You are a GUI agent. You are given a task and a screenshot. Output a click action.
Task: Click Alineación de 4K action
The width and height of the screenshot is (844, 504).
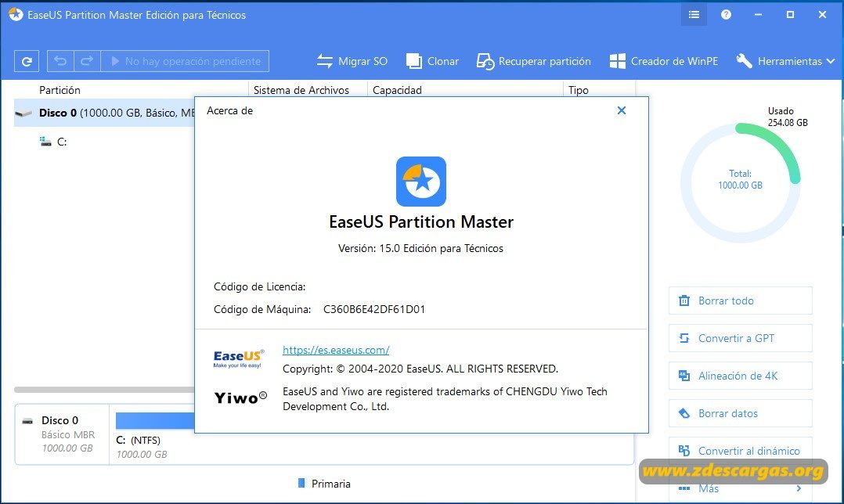(740, 376)
